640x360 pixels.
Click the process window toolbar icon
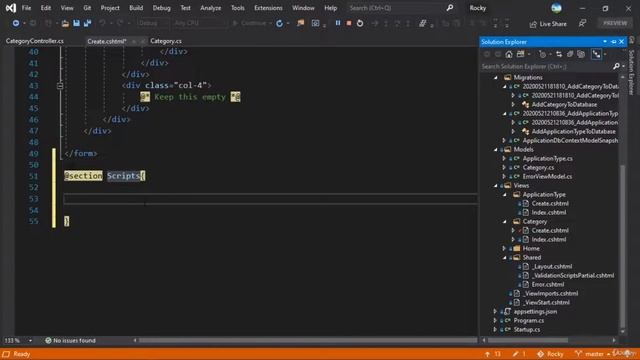(x=316, y=23)
